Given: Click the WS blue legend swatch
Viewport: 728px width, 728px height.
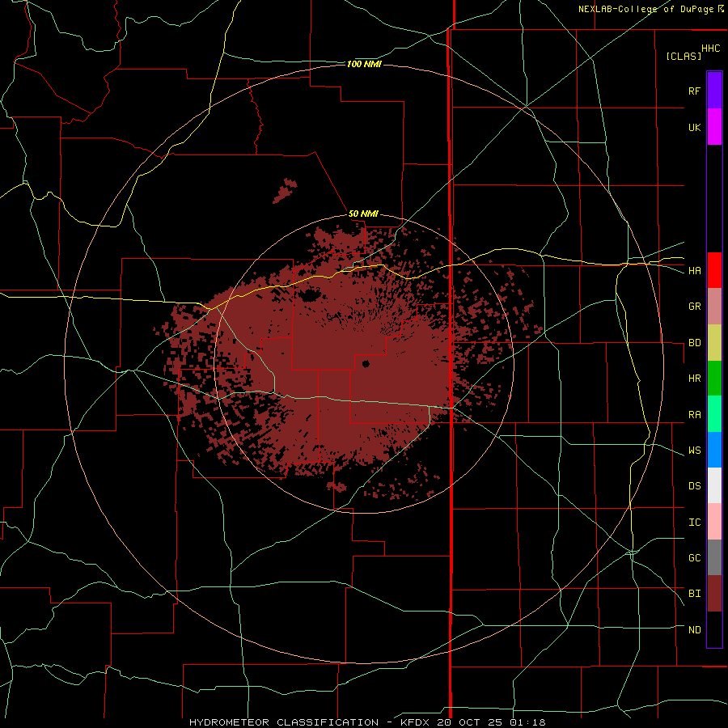Looking at the screenshot, I should tap(714, 450).
